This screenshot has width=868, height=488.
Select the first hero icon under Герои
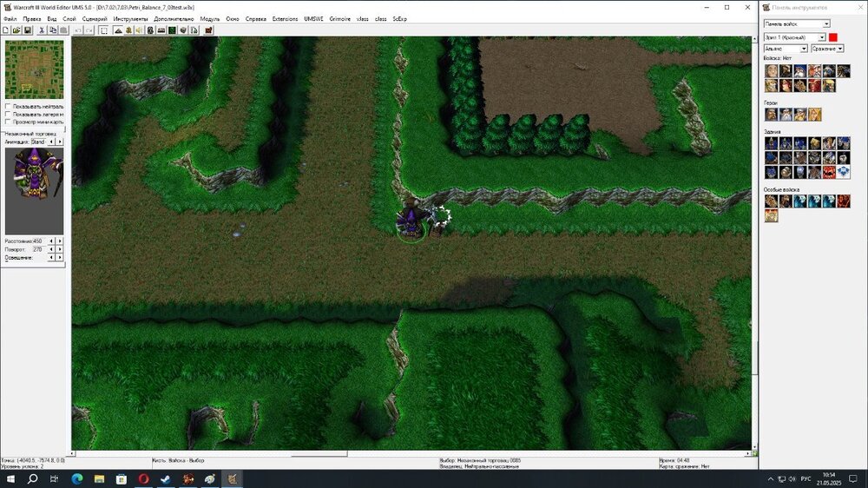click(x=771, y=115)
